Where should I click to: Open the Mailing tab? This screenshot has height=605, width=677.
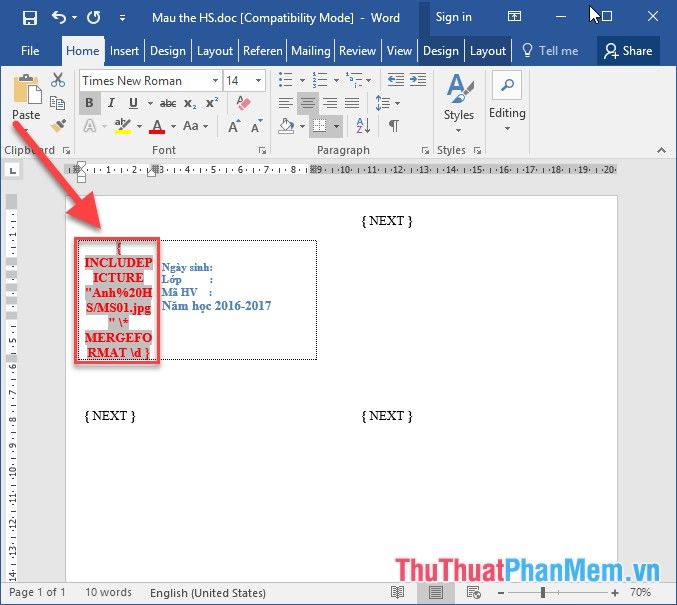coord(310,51)
